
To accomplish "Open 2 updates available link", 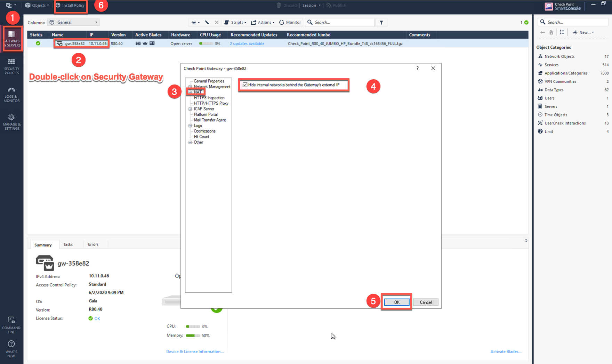I will (x=247, y=43).
